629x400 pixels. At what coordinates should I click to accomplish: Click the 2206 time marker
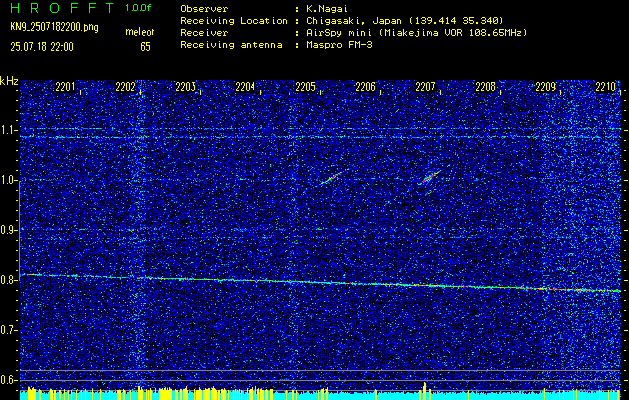point(365,87)
